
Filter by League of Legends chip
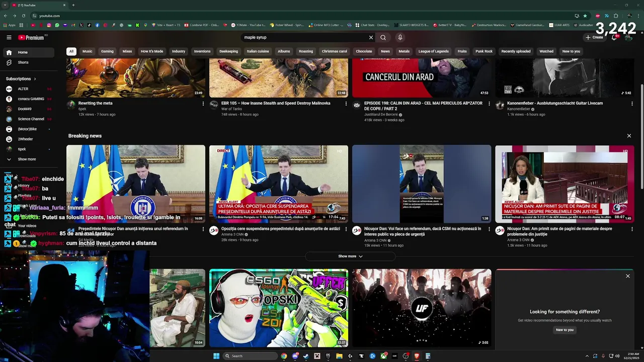coord(434,51)
